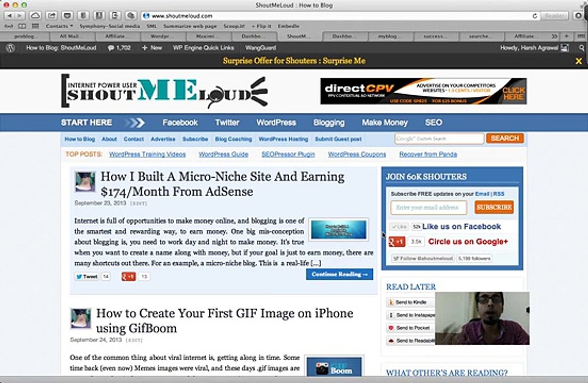This screenshot has height=383, width=588.
Task: Click the Reader button in address bar
Action: 554,16
